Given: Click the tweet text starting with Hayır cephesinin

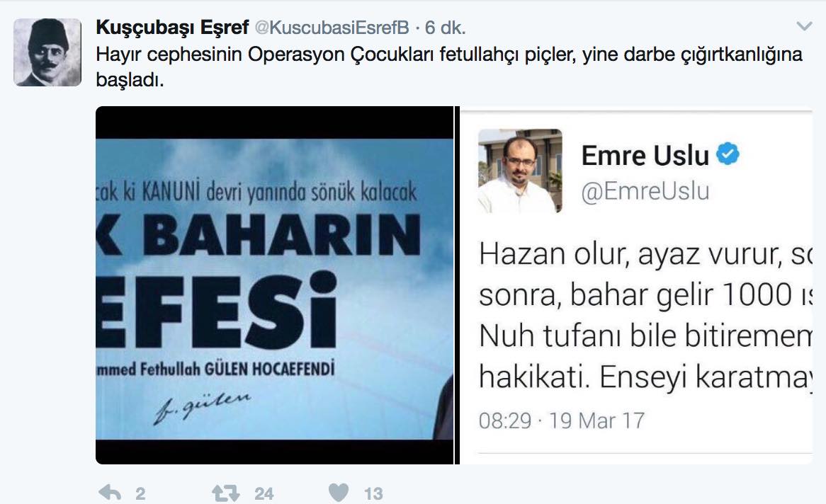Looking at the screenshot, I should pyautogui.click(x=449, y=67).
